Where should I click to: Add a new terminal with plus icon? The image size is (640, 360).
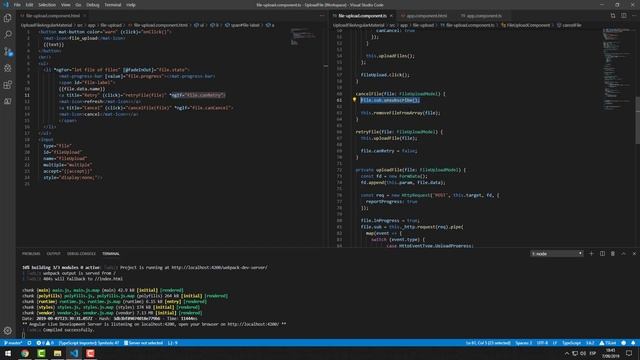click(x=591, y=253)
